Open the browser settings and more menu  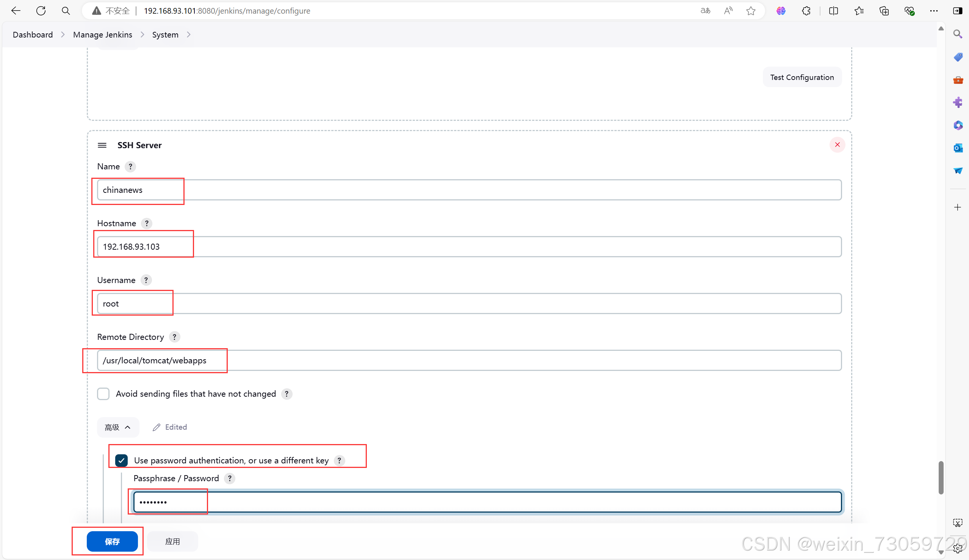(x=934, y=11)
